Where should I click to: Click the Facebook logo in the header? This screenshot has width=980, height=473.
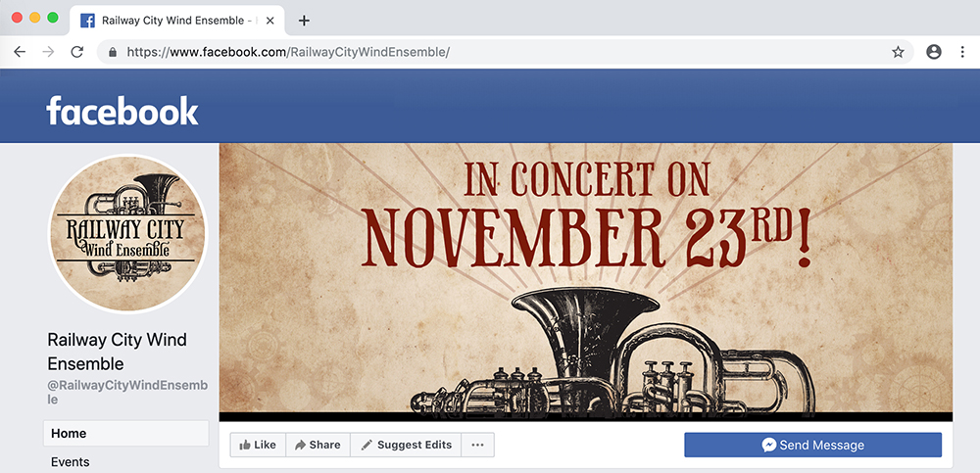(122, 111)
